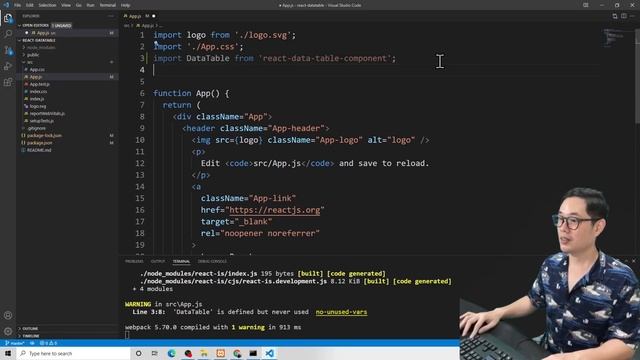Open the Edit menu

click(30, 5)
